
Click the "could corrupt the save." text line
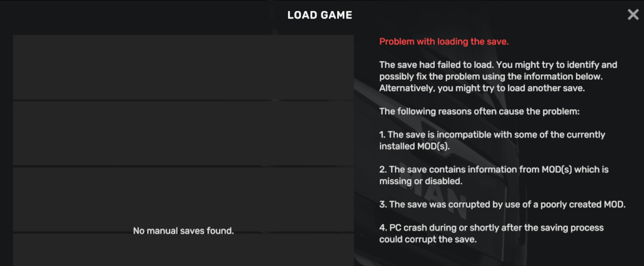coord(428,240)
